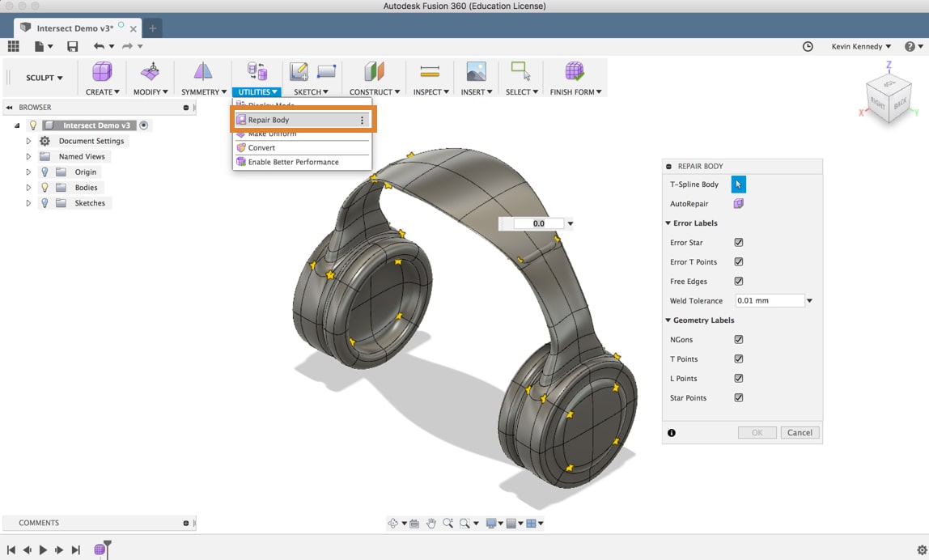Toggle visibility of the Bodies folder lightbulb
Screen dimensions: 929x560
pos(45,187)
